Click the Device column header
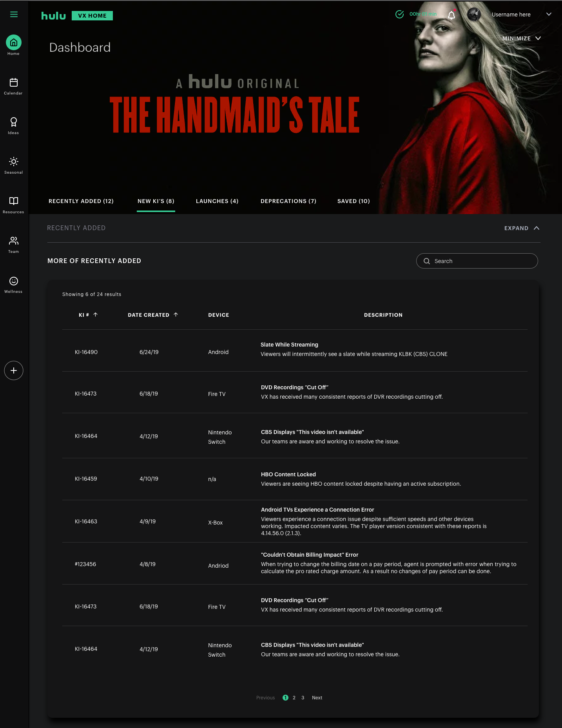Viewport: 562px width, 728px height. [219, 315]
